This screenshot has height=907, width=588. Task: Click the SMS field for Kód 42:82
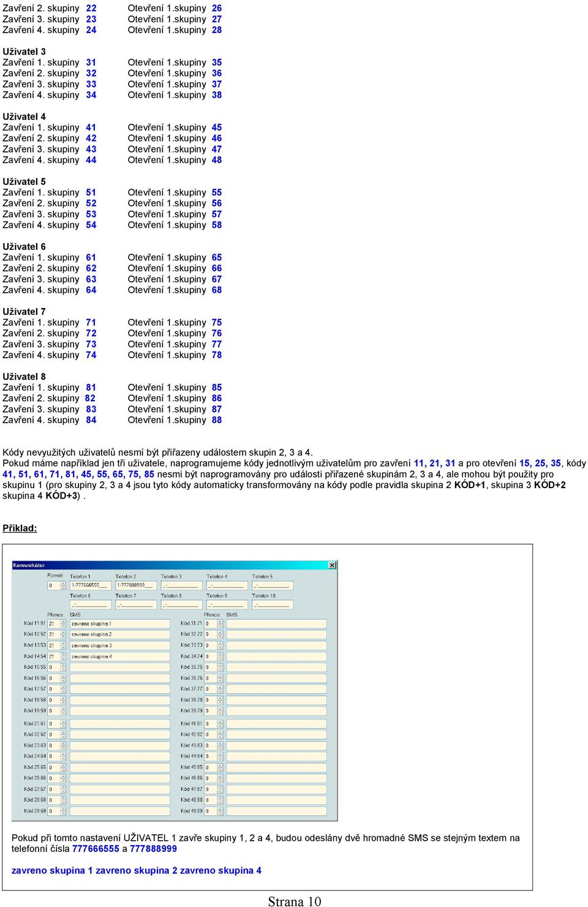[x=277, y=735]
